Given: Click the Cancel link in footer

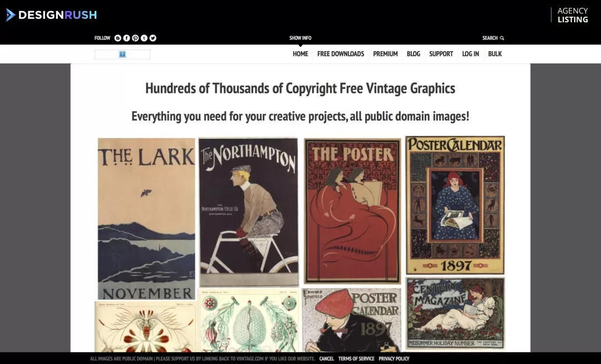Looking at the screenshot, I should pyautogui.click(x=327, y=358).
